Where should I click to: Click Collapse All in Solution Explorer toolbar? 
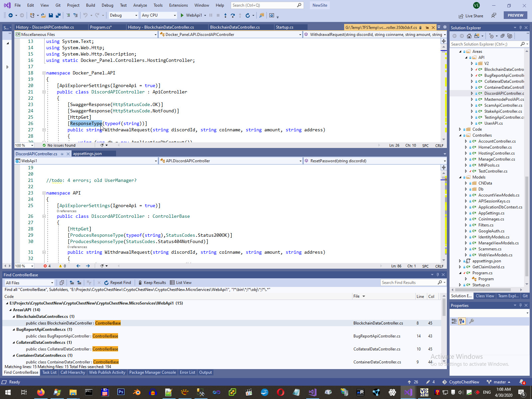pyautogui.click(x=502, y=36)
